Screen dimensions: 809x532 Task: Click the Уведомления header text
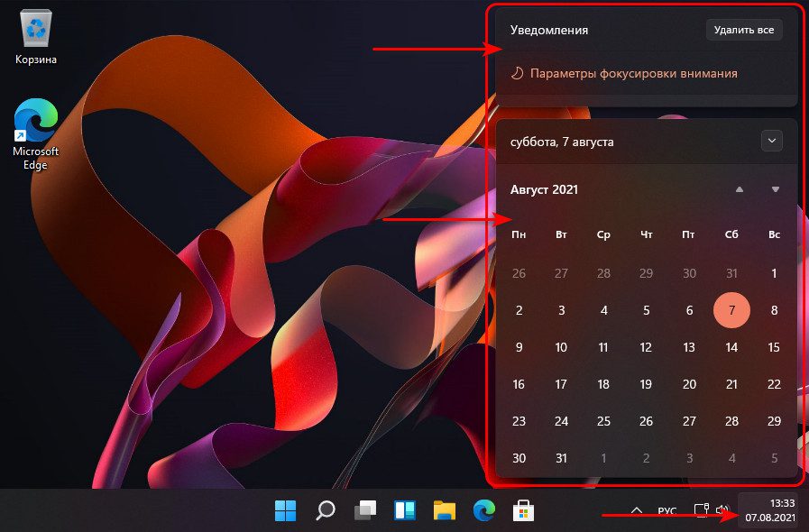pos(549,30)
